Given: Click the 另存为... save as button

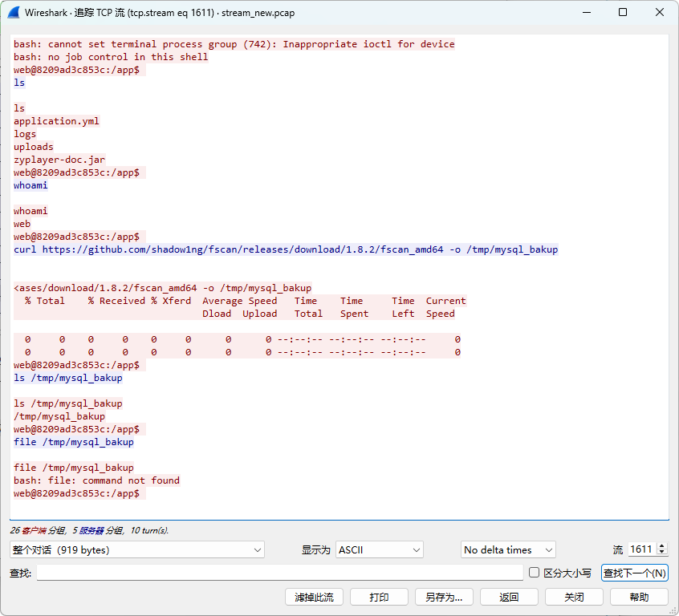Looking at the screenshot, I should pyautogui.click(x=444, y=597).
